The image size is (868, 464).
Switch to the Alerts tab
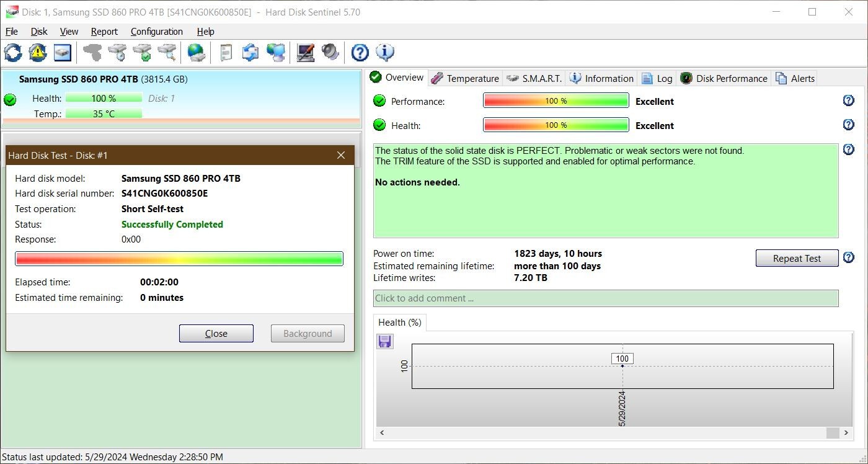[795, 78]
